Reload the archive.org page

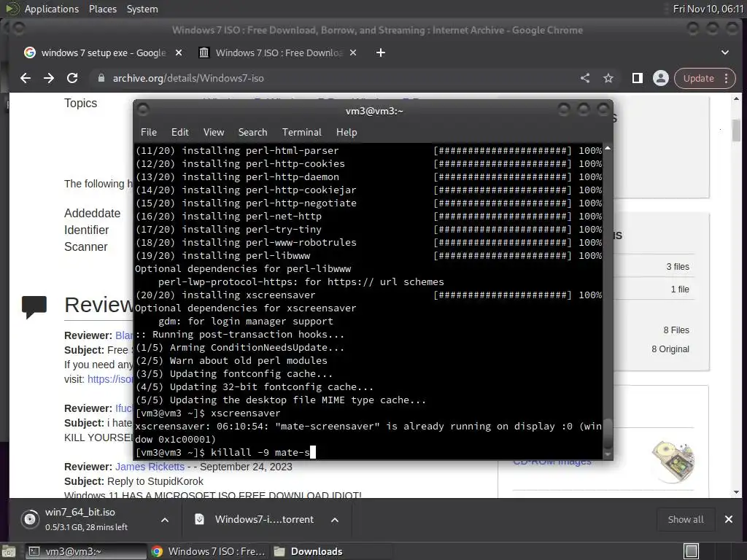72,78
